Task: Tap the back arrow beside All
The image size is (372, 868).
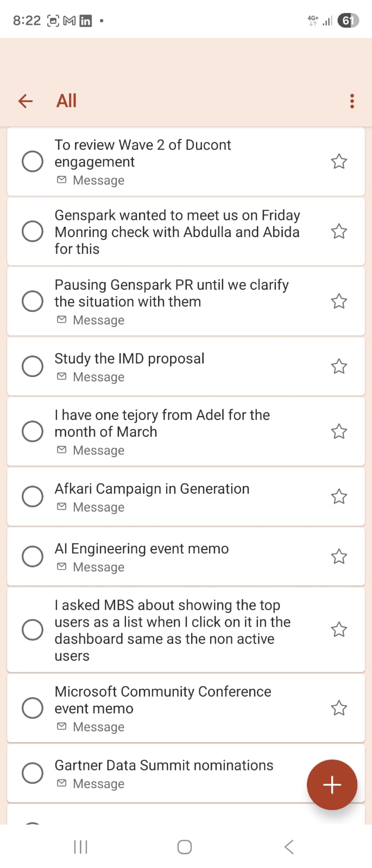Action: click(26, 101)
